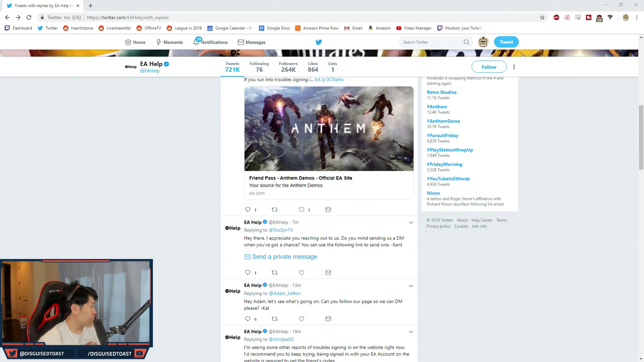Click the Twitter bird logo in the navbar
Viewport: 644px width, 362px height.
pyautogui.click(x=318, y=42)
